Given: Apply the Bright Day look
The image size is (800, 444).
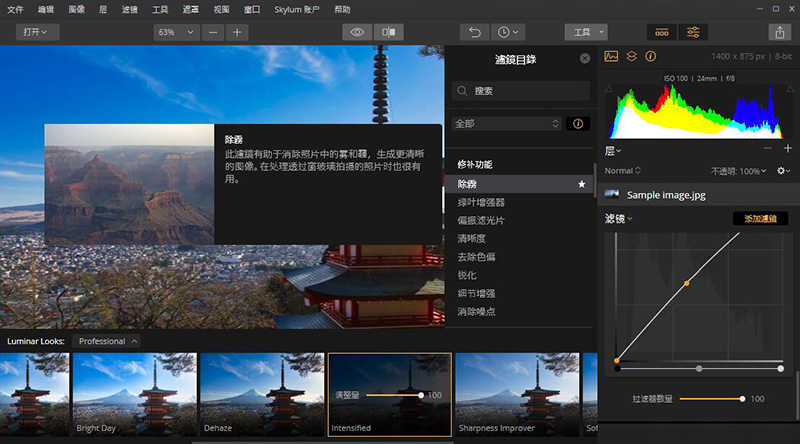Looking at the screenshot, I should click(x=135, y=394).
